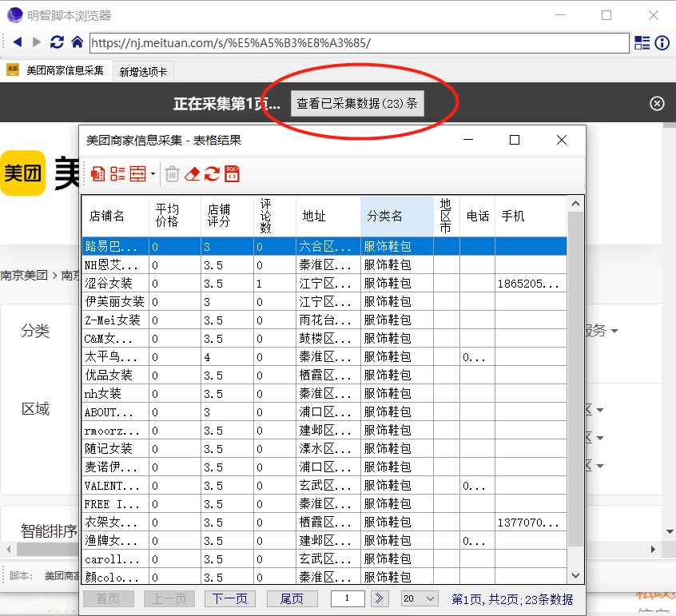Click the purple 明智脚本浏览器 app logo
Image resolution: width=676 pixels, height=616 pixels.
(14, 15)
